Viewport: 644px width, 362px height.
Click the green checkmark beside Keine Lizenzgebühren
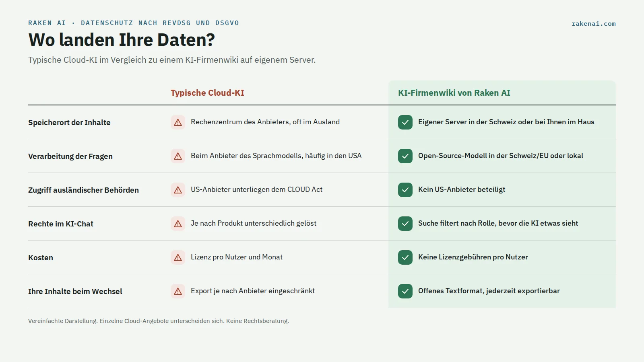pos(405,257)
